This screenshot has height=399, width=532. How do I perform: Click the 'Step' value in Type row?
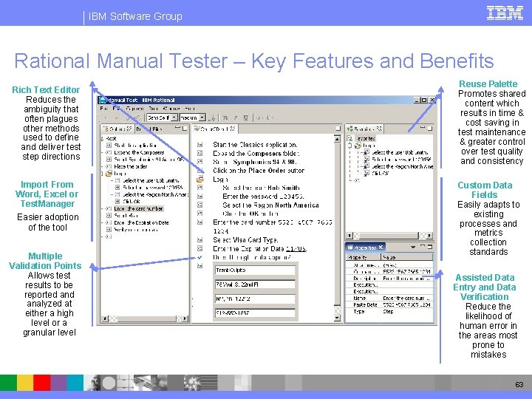[x=388, y=312]
